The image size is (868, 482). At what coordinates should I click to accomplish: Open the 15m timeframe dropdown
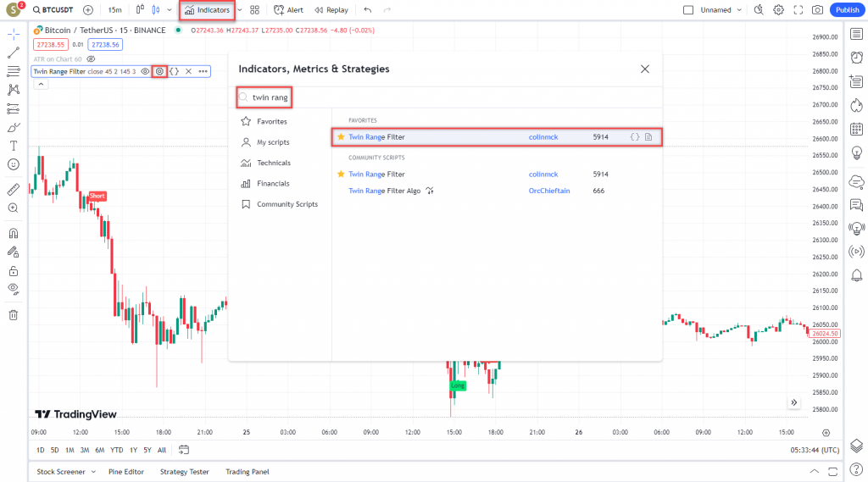(x=114, y=9)
